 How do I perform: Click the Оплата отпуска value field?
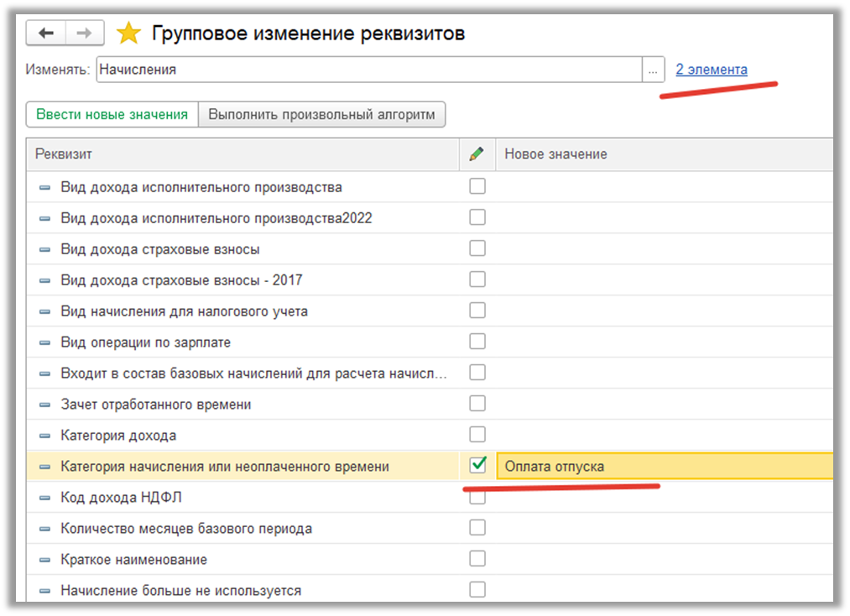[663, 467]
